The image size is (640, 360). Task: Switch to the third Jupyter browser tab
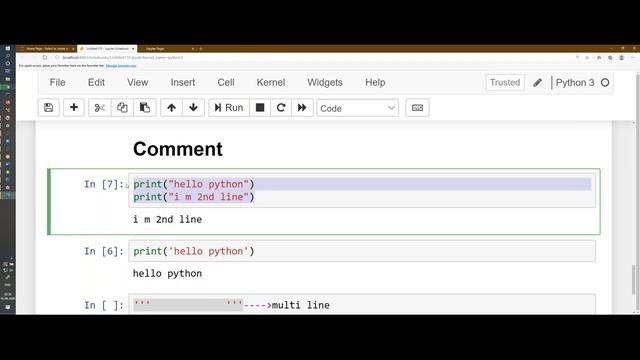pyautogui.click(x=167, y=49)
